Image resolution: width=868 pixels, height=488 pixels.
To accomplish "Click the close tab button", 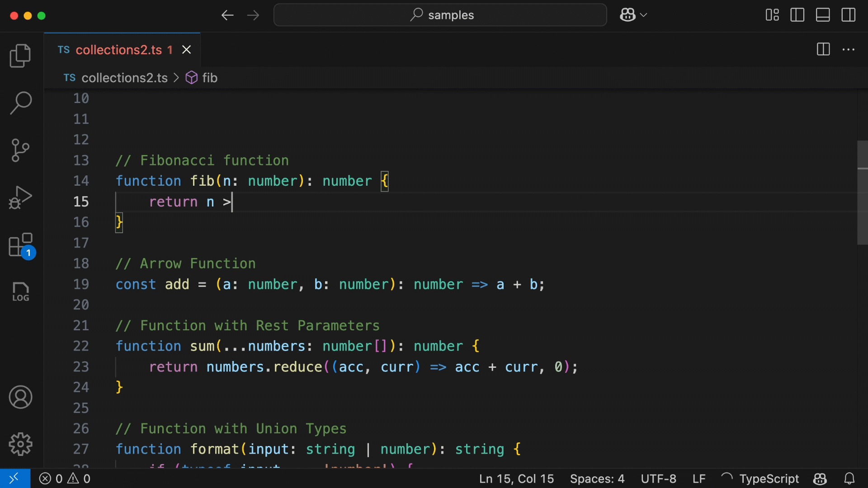I will tap(187, 49).
